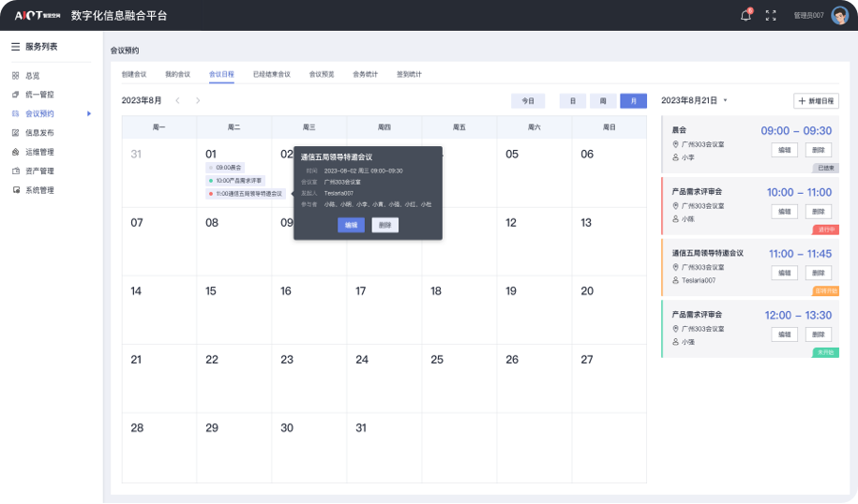Click the AIOT platform logo
Screen dimensions: 858x504
[38, 15]
